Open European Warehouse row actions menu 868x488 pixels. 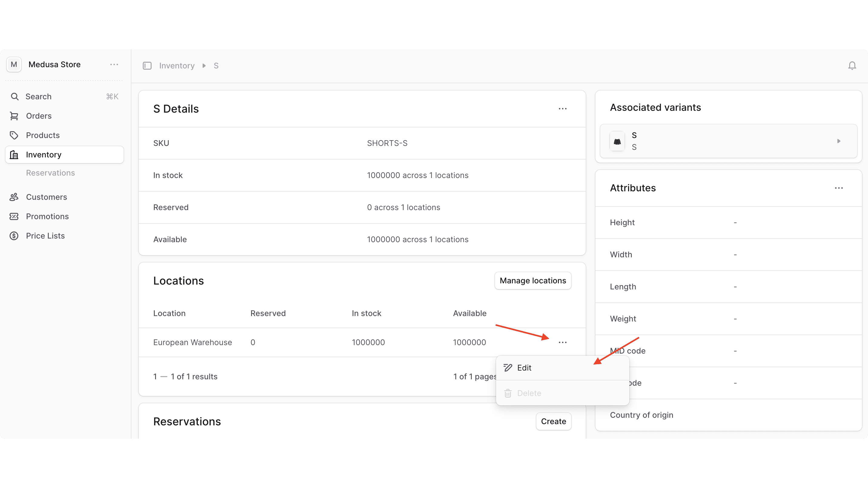click(x=562, y=342)
